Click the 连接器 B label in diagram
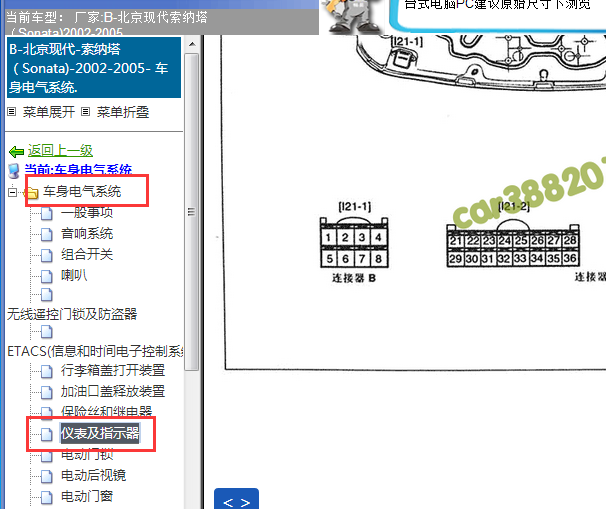The width and height of the screenshot is (606, 509). tap(354, 278)
